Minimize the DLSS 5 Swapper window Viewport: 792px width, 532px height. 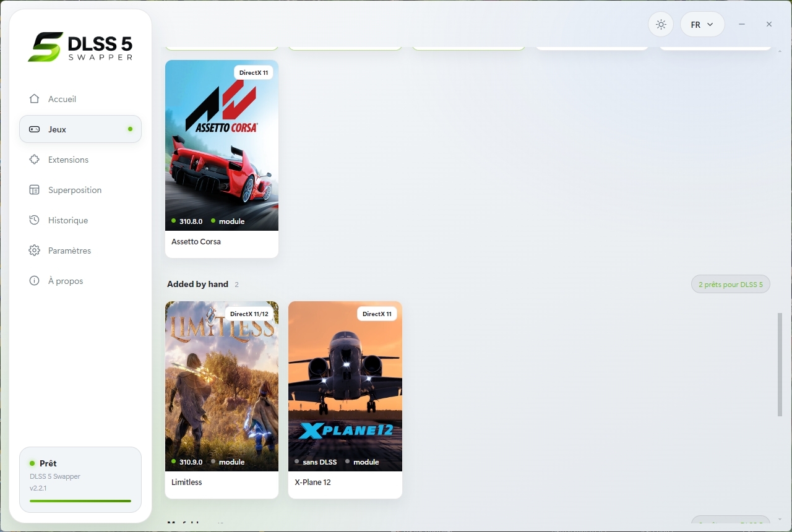[x=741, y=24]
